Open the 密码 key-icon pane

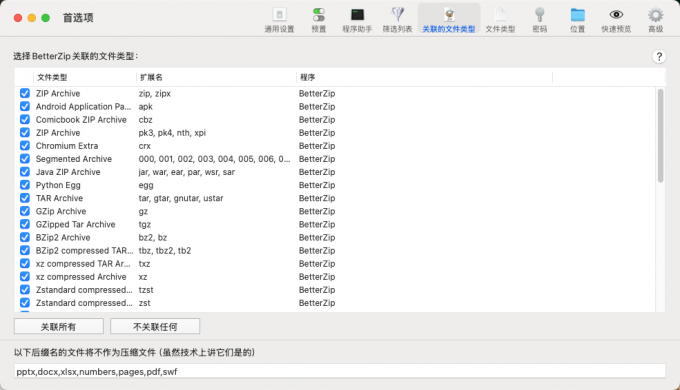click(x=539, y=20)
